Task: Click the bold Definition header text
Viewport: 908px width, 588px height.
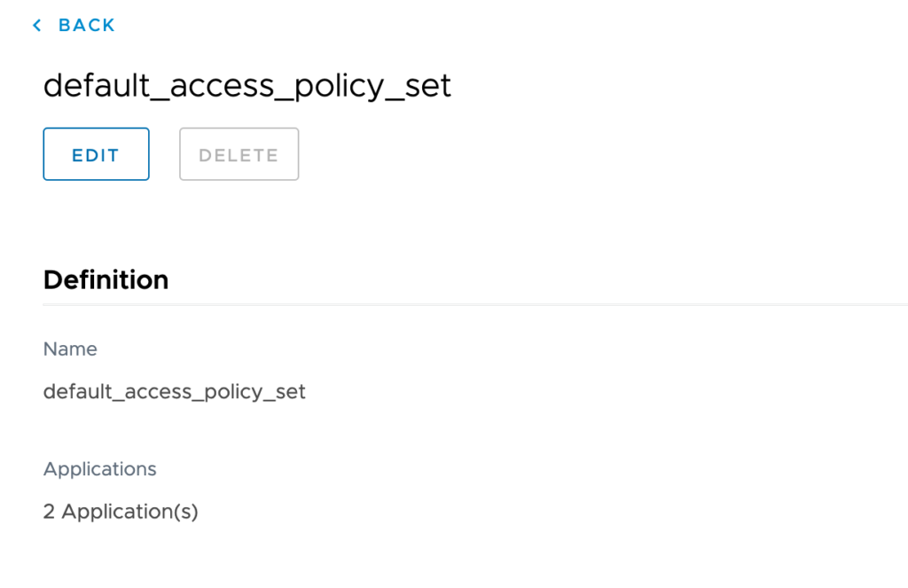Action: (x=106, y=280)
